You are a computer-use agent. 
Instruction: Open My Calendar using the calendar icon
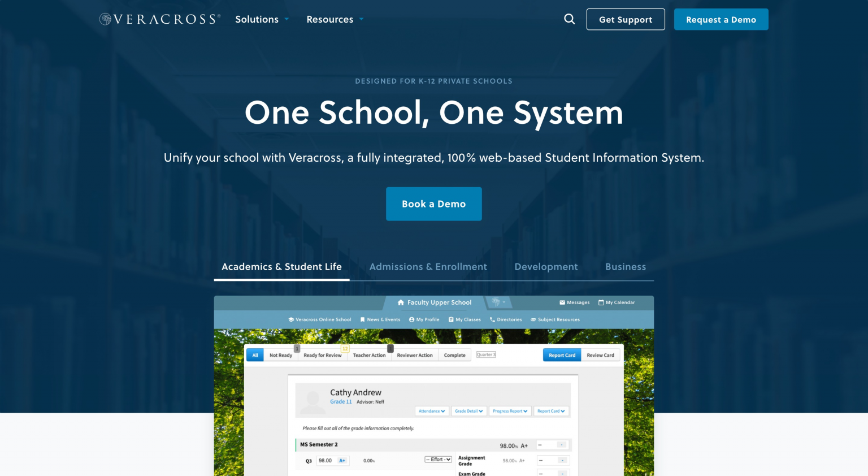pyautogui.click(x=601, y=302)
